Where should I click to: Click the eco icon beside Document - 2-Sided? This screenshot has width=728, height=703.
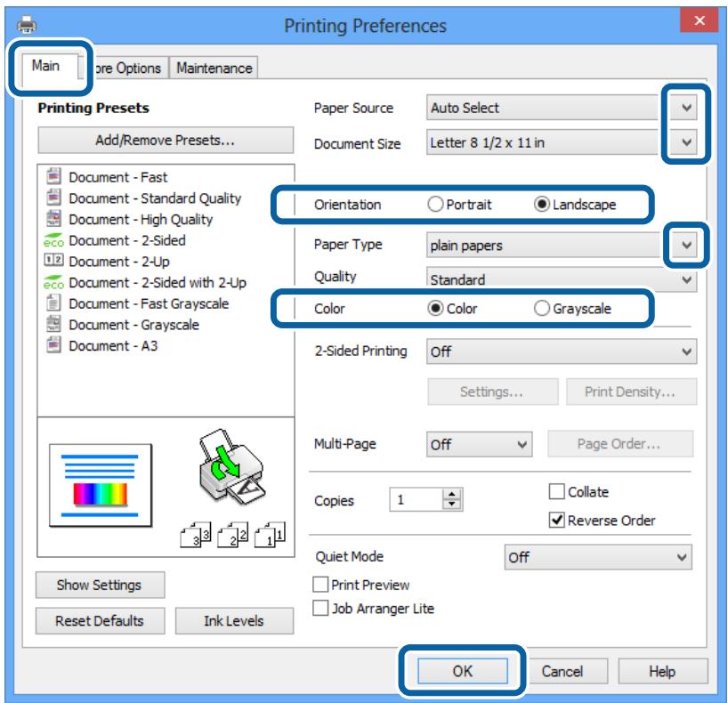53,240
